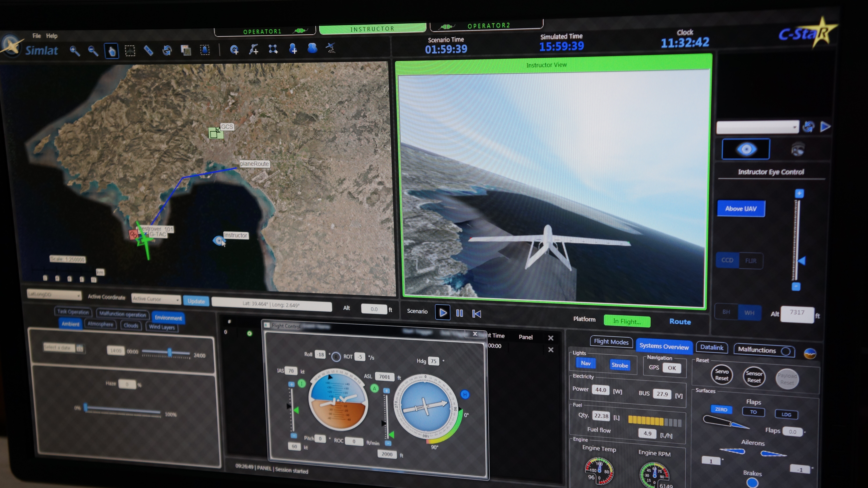868x488 pixels.
Task: Add a route with the path-plus tool
Action: tap(253, 49)
